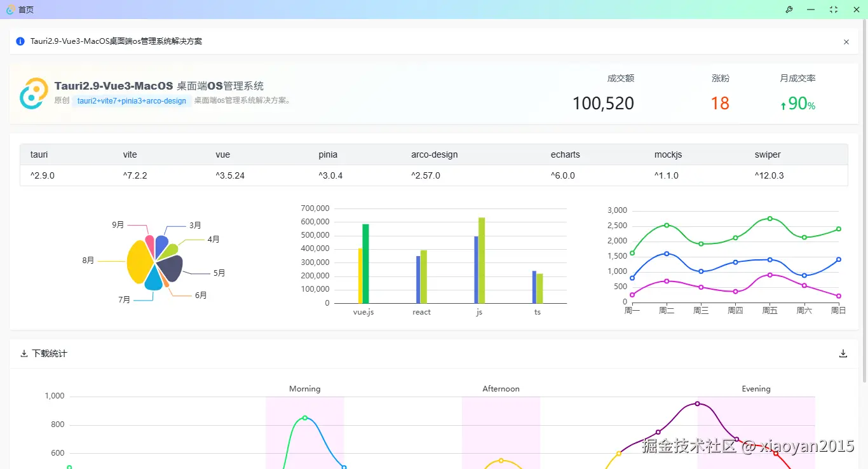Click the 首页 title text

26,10
